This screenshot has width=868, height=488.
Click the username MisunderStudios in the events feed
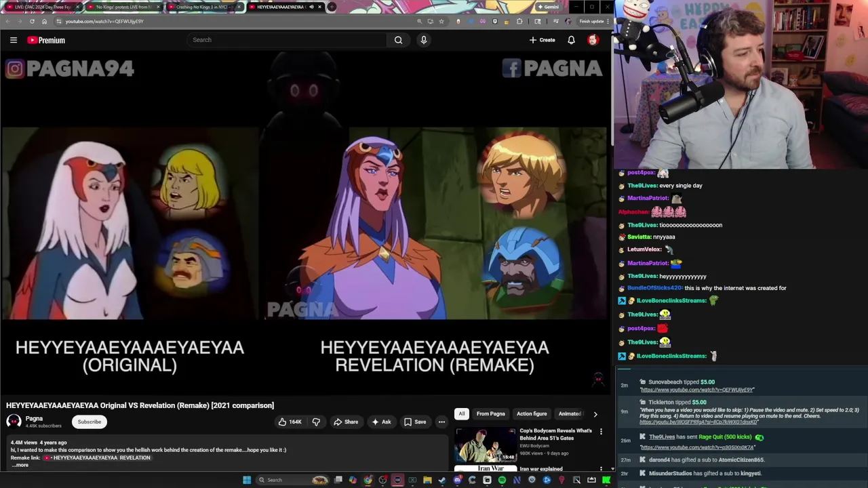671,473
